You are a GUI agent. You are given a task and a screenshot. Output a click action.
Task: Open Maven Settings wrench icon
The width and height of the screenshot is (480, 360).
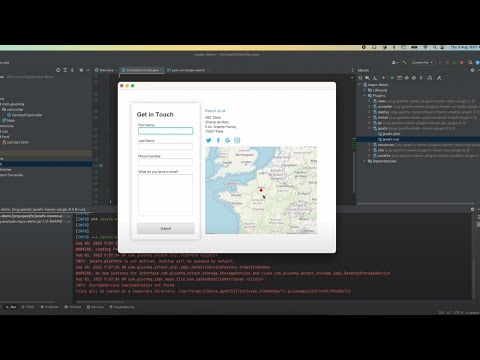[439, 78]
